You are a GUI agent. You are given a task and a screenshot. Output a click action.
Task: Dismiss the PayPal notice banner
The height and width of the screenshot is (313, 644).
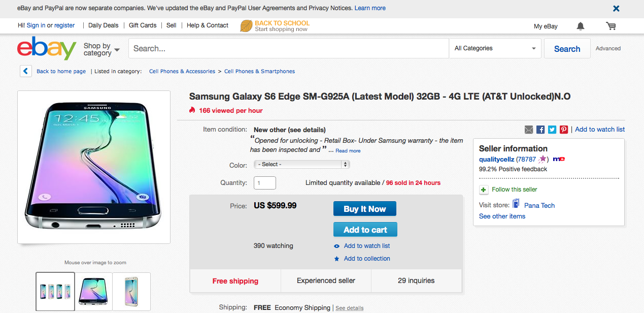tap(616, 8)
